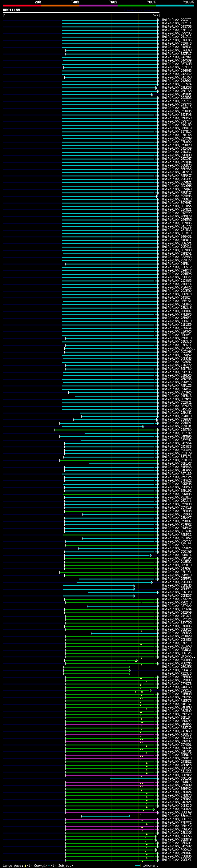Select the UniRef100_C6TCU5 label
The image size is (197, 868).
point(177,64)
